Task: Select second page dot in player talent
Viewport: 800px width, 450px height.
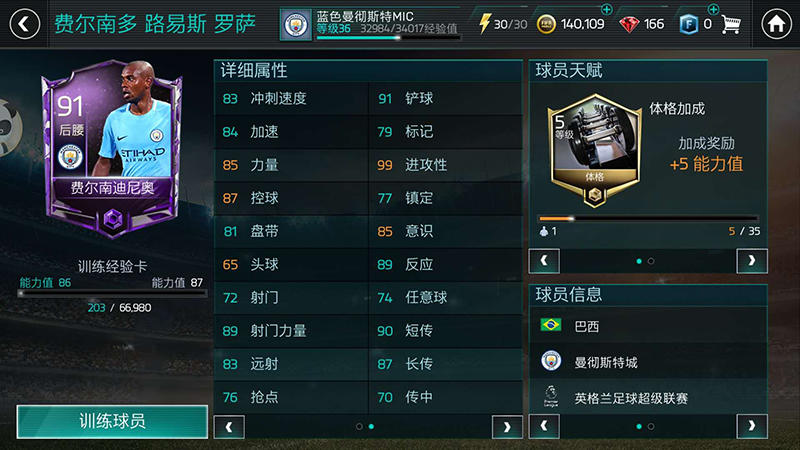Action: pos(651,261)
